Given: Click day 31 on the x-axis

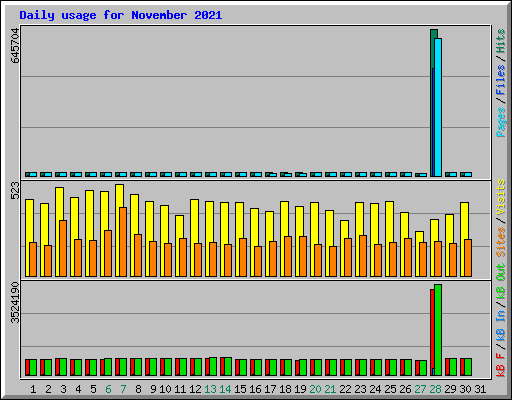Looking at the screenshot, I should (480, 389).
